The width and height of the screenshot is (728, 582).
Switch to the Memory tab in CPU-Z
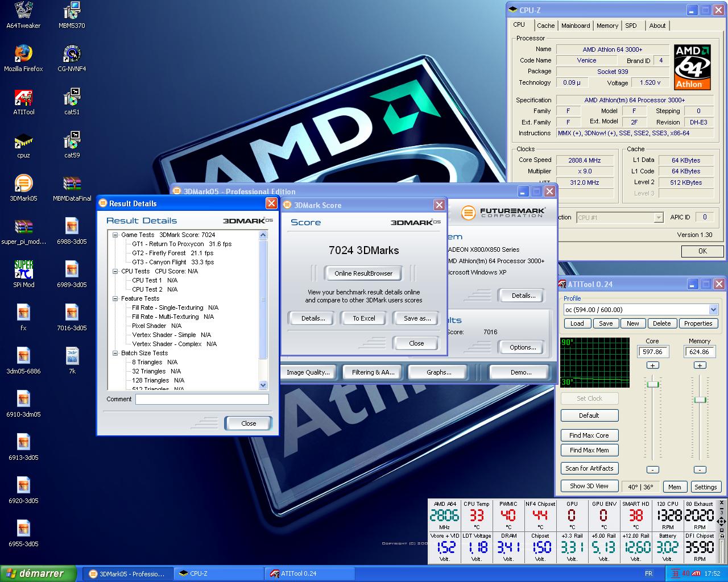coord(607,26)
